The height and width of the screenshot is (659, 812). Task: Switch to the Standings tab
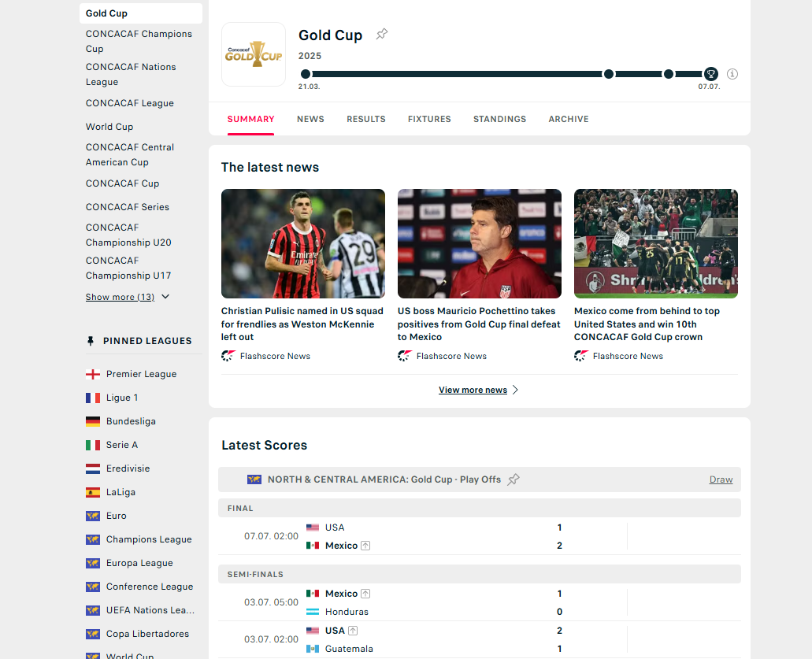500,119
